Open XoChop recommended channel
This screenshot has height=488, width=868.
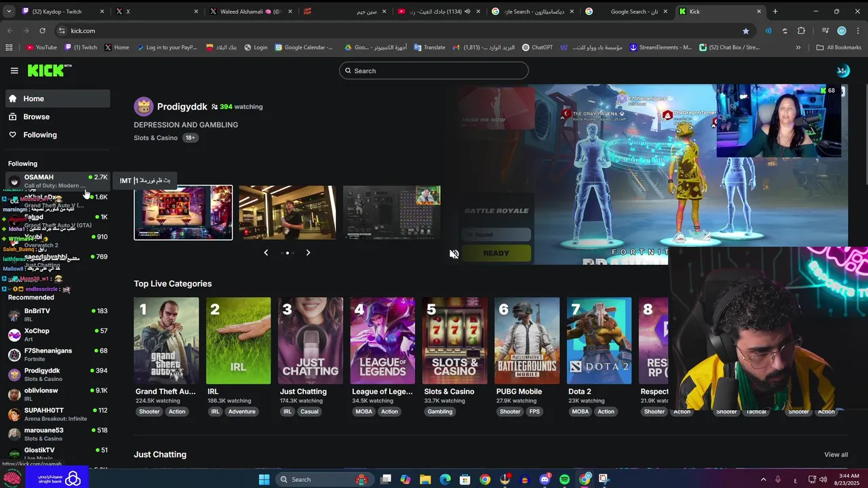click(58, 335)
